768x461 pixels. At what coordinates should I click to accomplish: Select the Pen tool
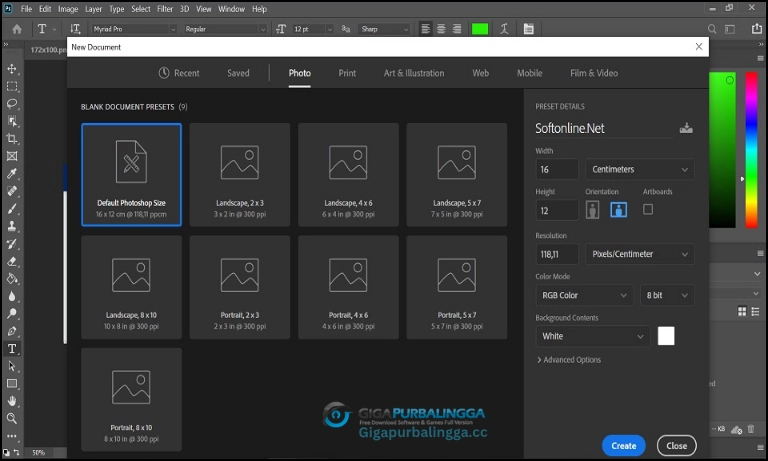(12, 331)
